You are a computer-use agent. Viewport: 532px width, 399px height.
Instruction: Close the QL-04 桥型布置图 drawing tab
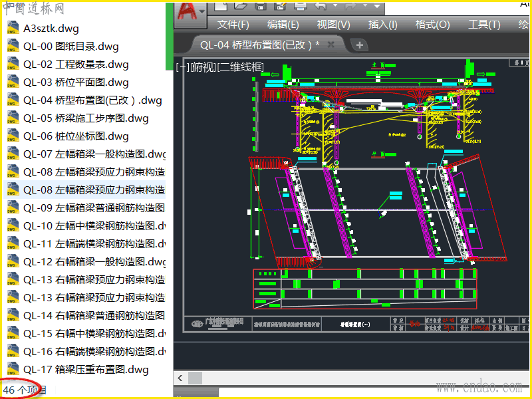coord(331,45)
